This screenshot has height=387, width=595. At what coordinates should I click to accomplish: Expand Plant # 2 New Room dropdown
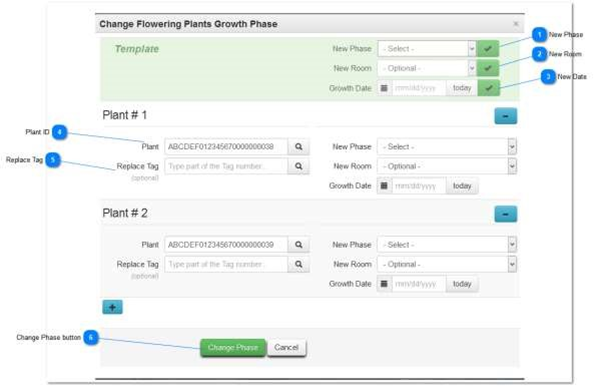pos(447,264)
